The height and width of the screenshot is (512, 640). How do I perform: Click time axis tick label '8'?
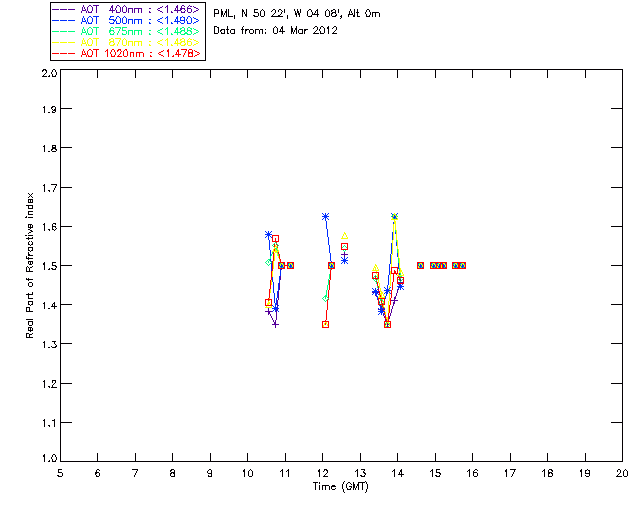tap(173, 473)
